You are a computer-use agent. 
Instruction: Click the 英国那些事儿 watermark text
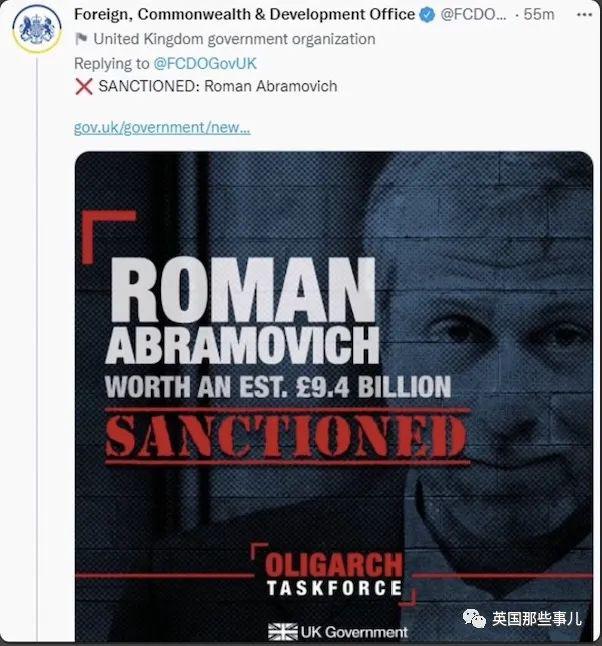(x=536, y=620)
